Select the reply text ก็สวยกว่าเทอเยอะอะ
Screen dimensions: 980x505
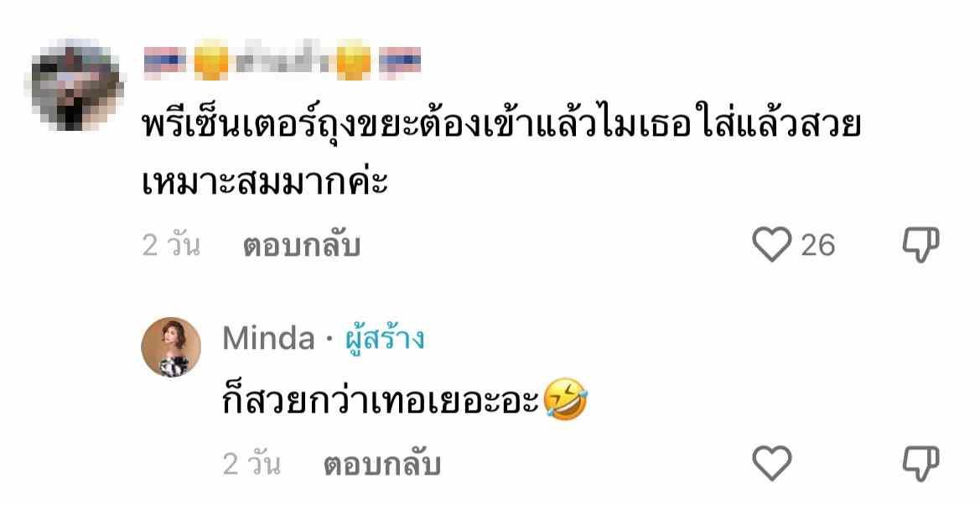pyautogui.click(x=381, y=400)
